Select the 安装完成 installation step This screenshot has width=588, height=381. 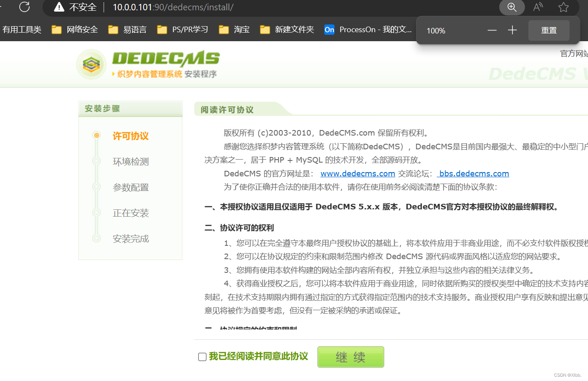click(x=130, y=239)
